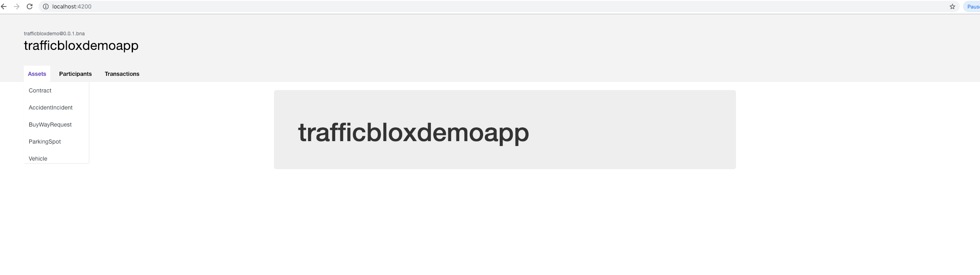The height and width of the screenshot is (275, 980).
Task: Click the trafficbloxdemo@0.0.1.bna network label
Action: tap(54, 34)
